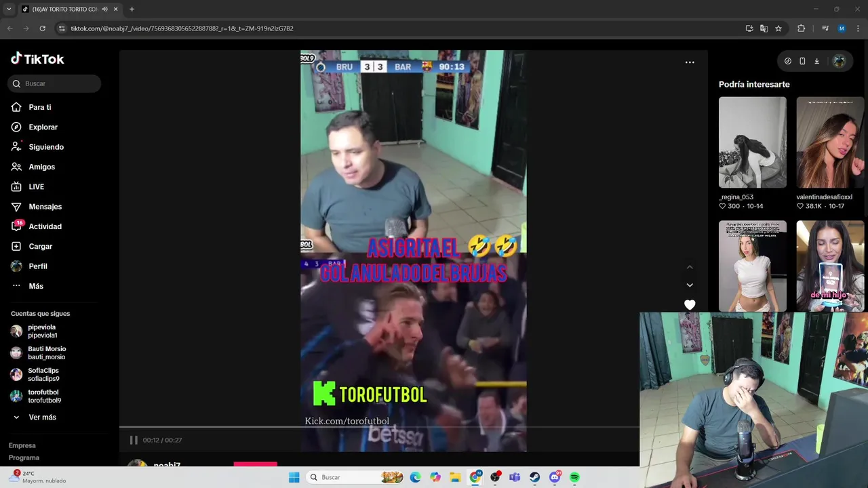Screen dimensions: 868x488
Task: View site information icon in address bar
Action: coord(62,28)
